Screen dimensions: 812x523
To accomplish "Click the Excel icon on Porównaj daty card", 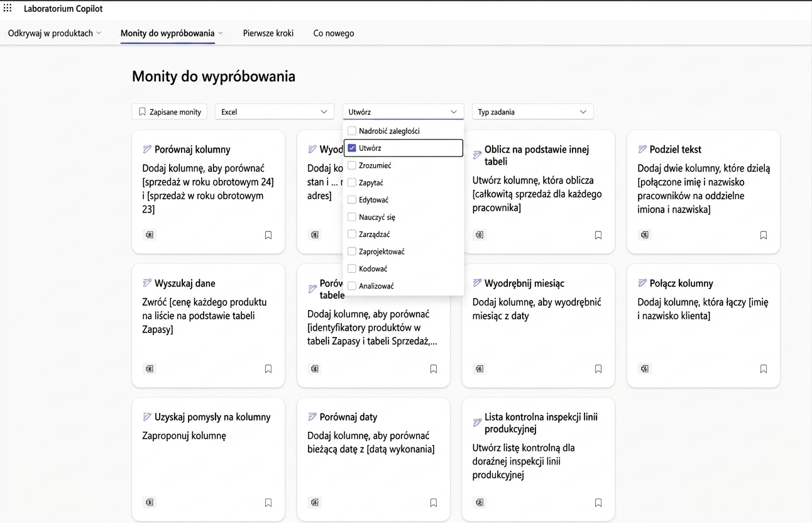I will coord(315,503).
